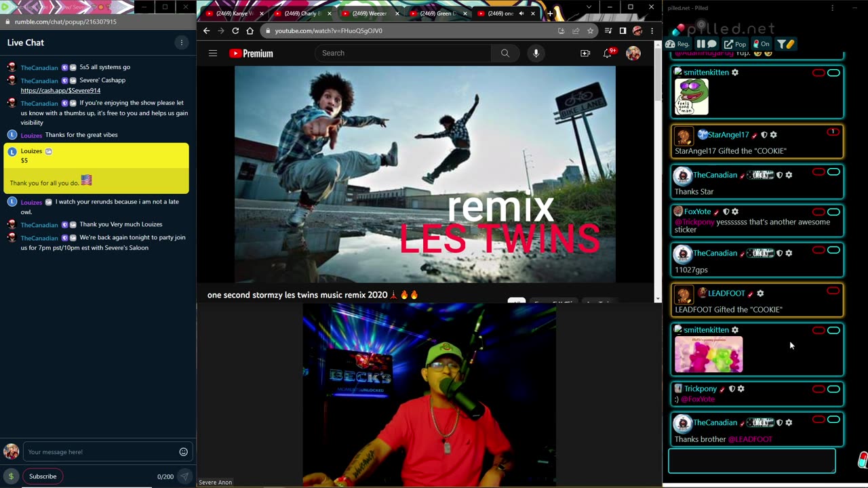This screenshot has width=868, height=488.
Task: Open YouTube notifications bell
Action: coord(608,53)
